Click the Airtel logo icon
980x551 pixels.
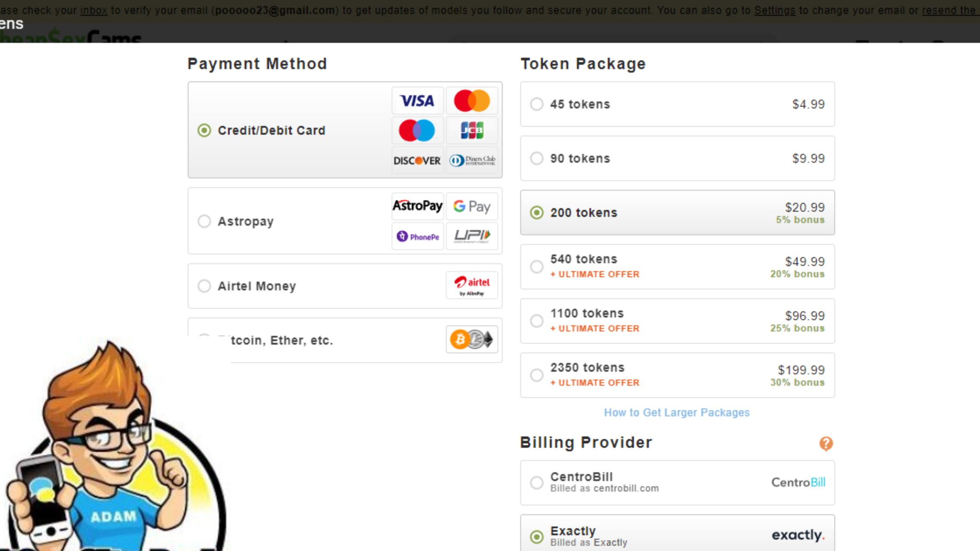pyautogui.click(x=472, y=286)
